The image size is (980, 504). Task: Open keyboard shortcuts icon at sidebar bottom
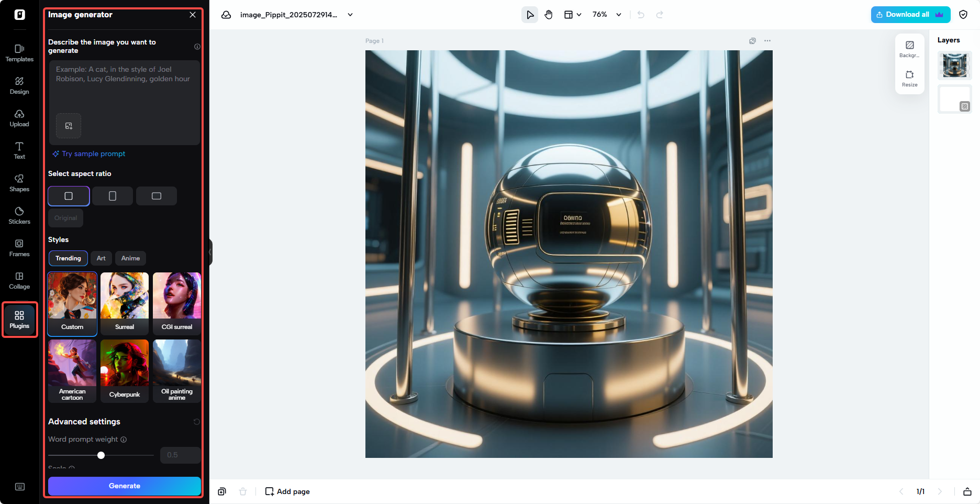pyautogui.click(x=20, y=487)
